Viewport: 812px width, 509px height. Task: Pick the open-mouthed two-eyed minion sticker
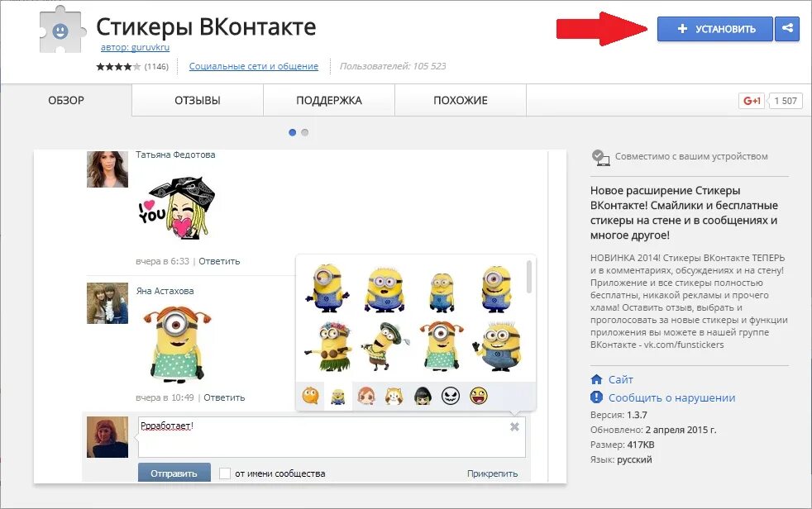(385, 290)
